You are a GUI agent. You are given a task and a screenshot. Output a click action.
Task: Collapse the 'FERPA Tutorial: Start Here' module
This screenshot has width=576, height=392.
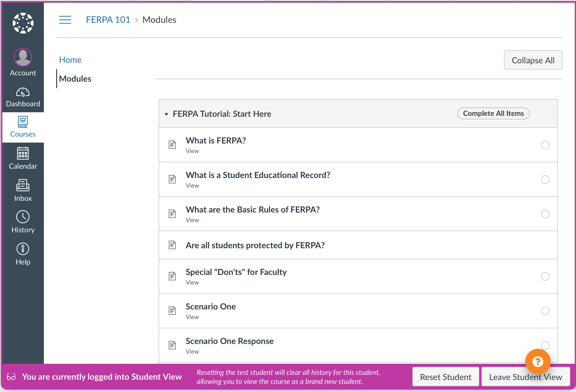click(x=167, y=114)
